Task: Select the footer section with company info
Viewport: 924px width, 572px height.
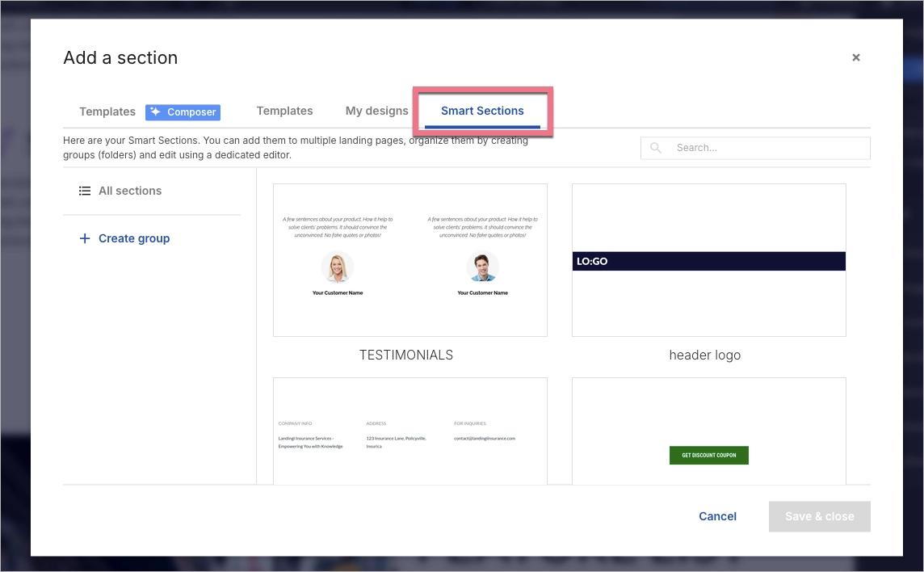Action: click(x=409, y=431)
